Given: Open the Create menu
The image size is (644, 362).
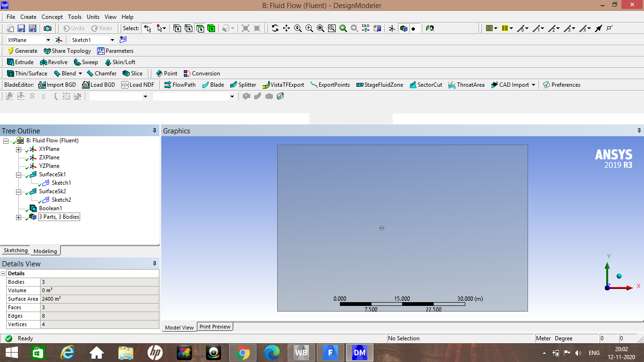Looking at the screenshot, I should 28,17.
